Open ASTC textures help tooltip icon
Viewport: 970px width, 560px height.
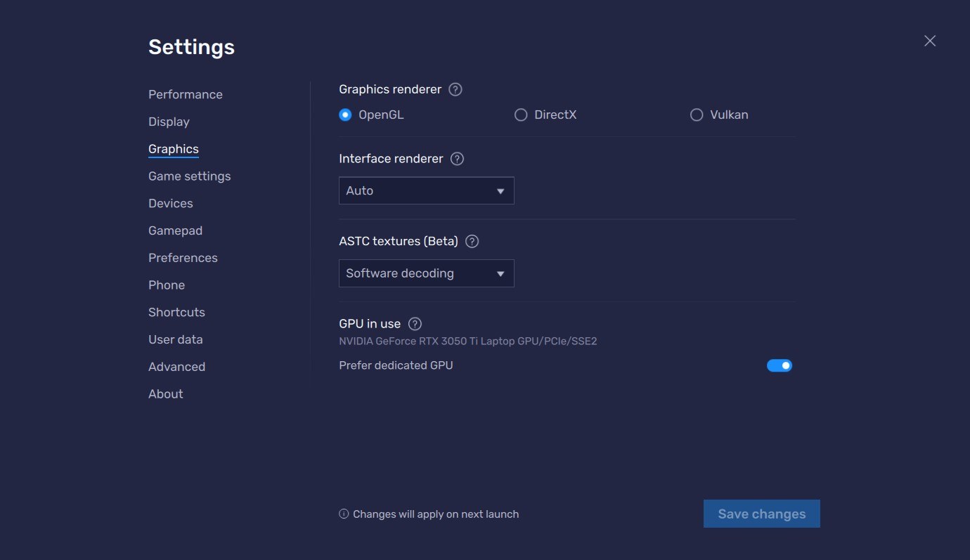click(x=472, y=241)
